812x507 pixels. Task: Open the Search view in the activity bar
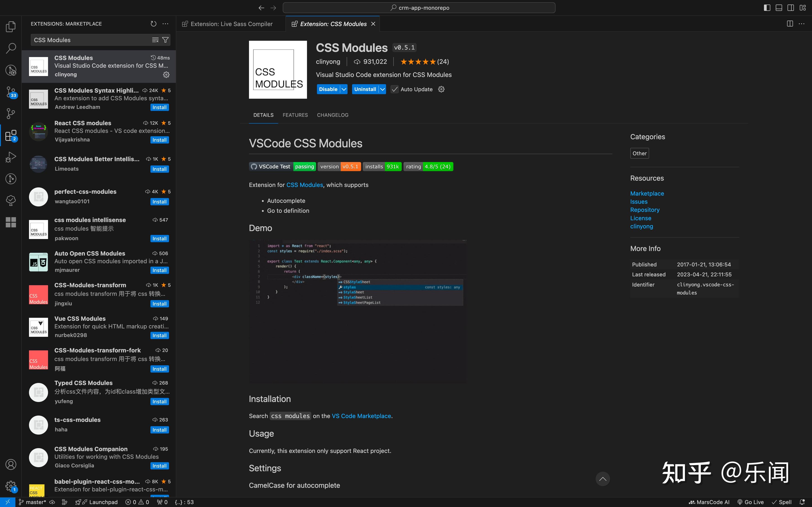click(10, 48)
